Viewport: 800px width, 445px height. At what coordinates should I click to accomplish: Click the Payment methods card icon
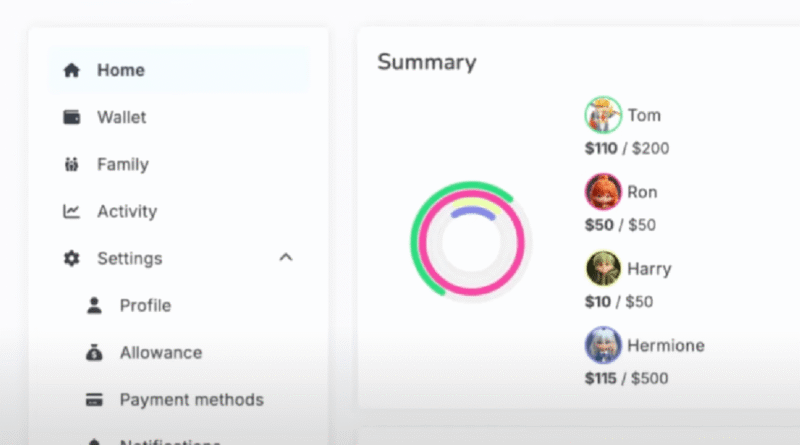[x=94, y=400]
